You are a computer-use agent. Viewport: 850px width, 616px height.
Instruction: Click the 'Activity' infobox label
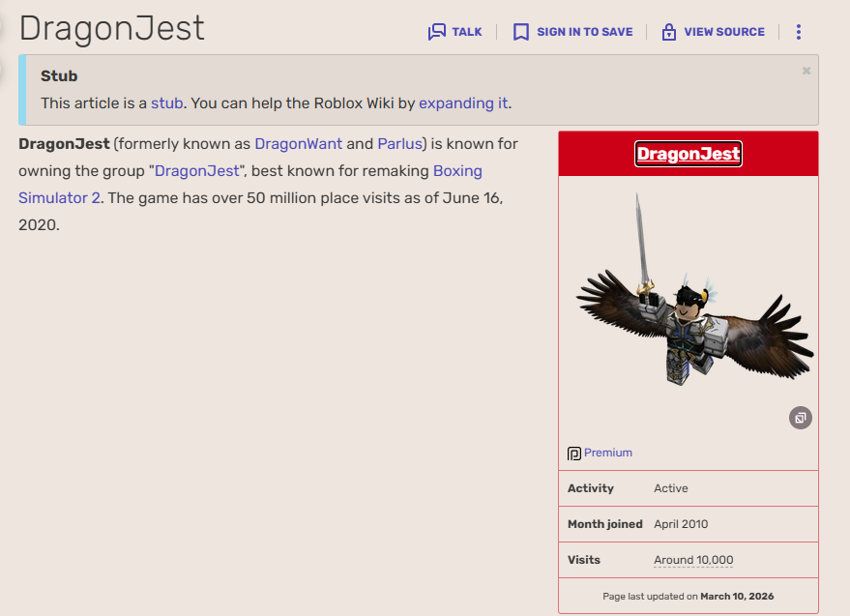590,488
